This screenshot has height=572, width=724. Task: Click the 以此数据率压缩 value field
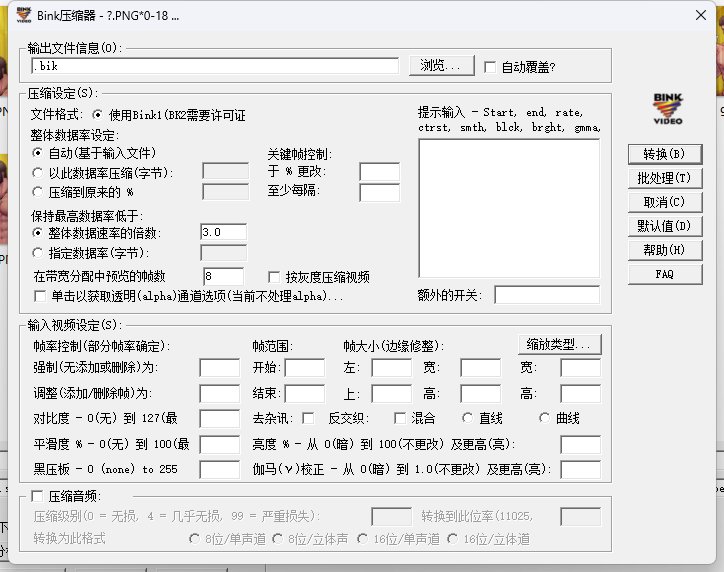click(225, 171)
